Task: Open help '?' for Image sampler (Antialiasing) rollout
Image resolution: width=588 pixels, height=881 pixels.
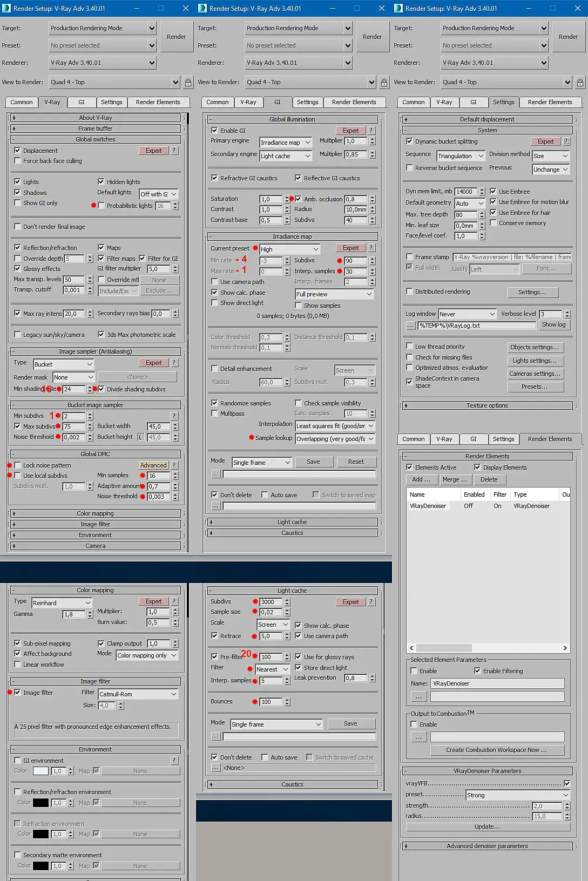Action: click(174, 363)
